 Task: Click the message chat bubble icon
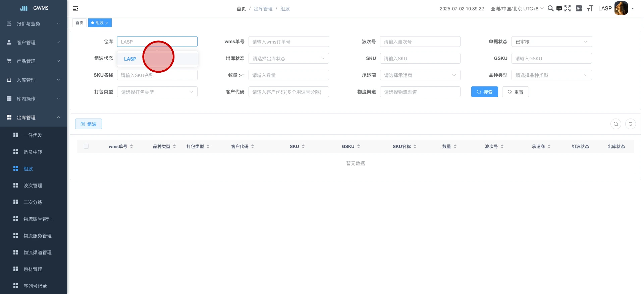(559, 9)
